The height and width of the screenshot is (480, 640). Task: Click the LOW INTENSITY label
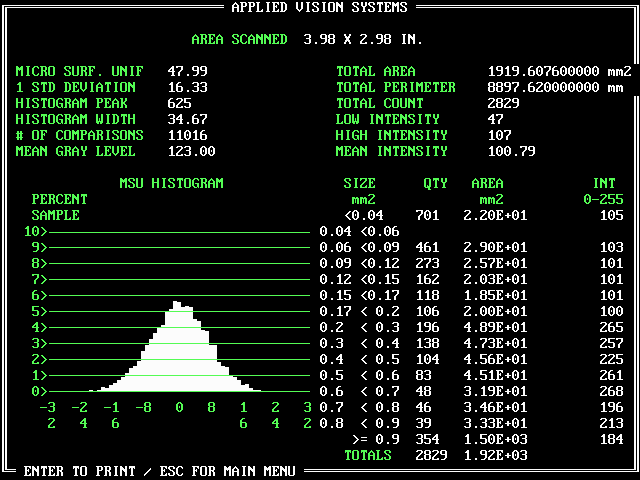(x=387, y=119)
